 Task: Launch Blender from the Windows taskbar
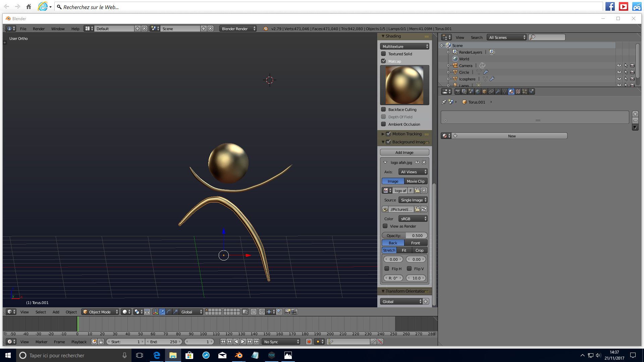(239, 355)
